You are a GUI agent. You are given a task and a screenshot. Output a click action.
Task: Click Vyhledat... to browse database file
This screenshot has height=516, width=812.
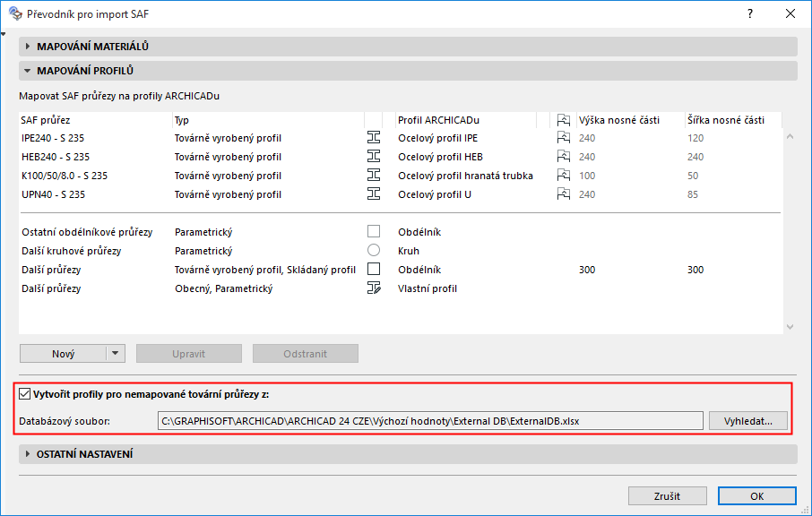(x=747, y=421)
